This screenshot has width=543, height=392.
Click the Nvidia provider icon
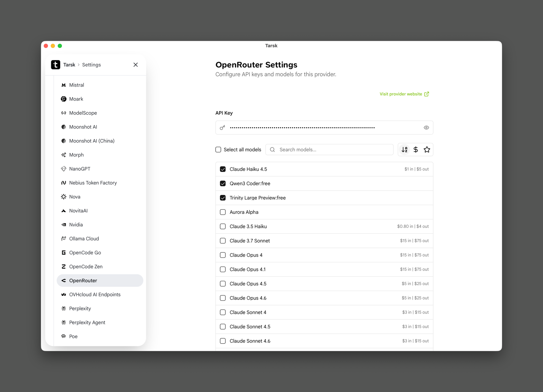[64, 225]
